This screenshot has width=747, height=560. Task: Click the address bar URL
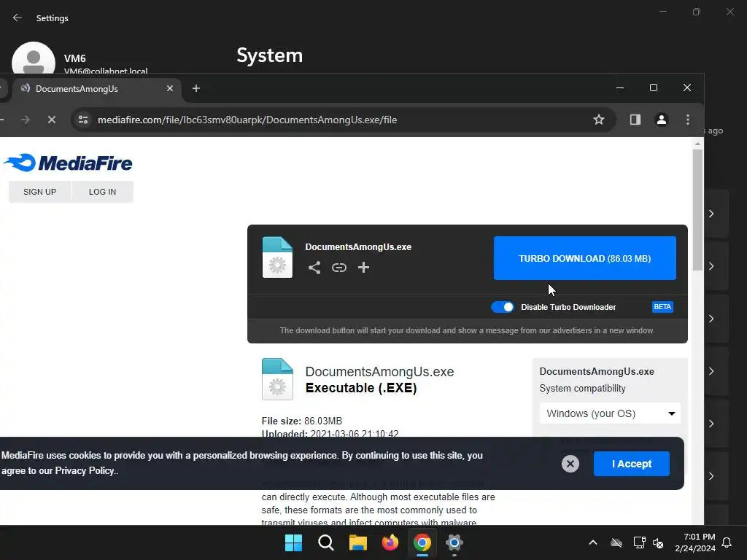click(x=247, y=120)
